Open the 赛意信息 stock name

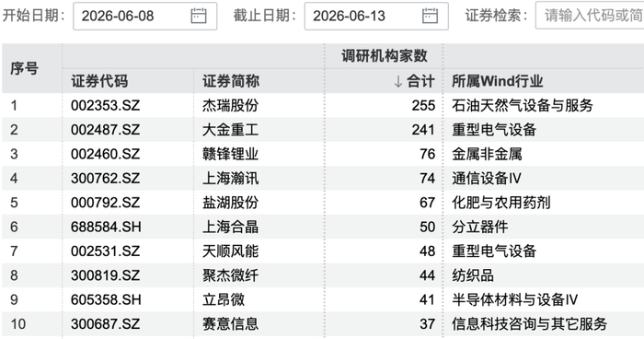(230, 323)
